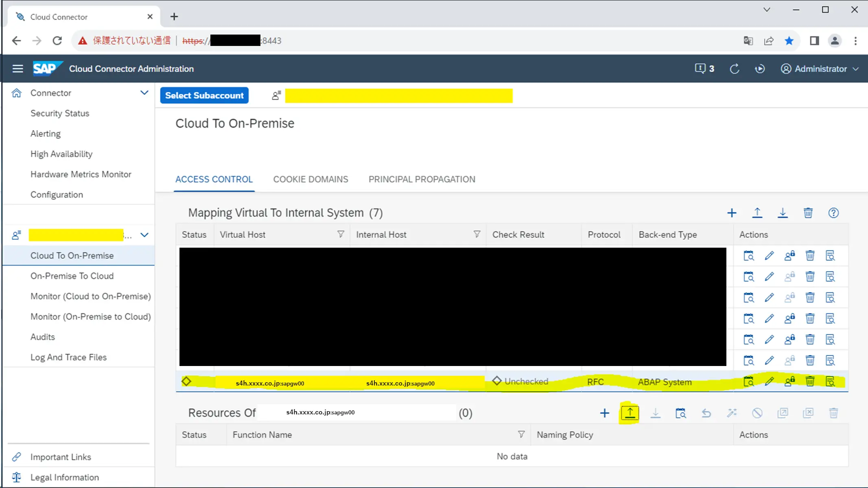This screenshot has height=488, width=868.
Task: Export system mappings with download icon
Action: point(783,213)
